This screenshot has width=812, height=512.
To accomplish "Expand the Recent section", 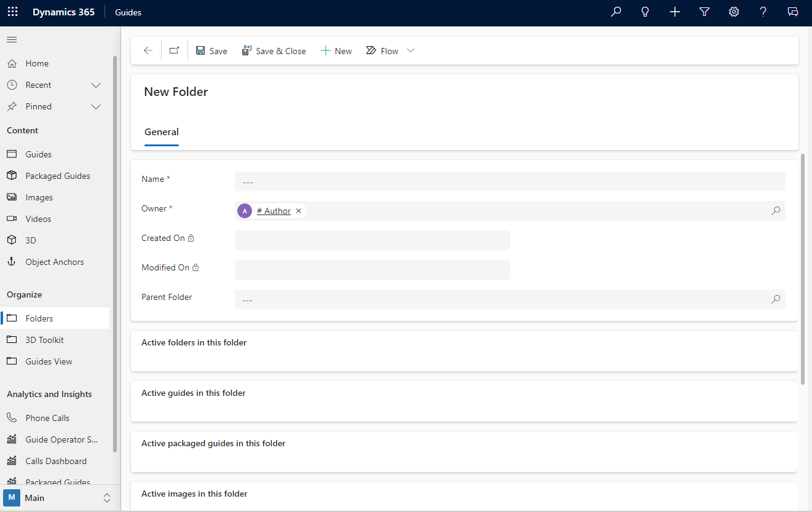I will 96,85.
